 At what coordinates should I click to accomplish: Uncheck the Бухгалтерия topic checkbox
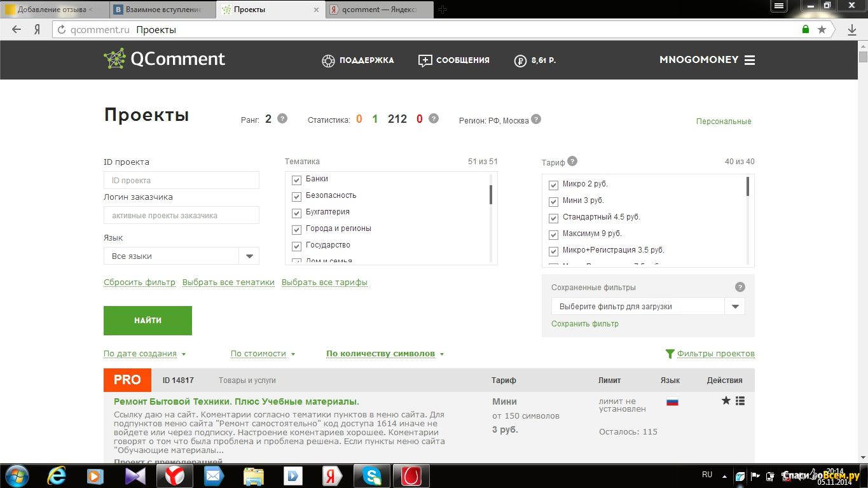(296, 213)
